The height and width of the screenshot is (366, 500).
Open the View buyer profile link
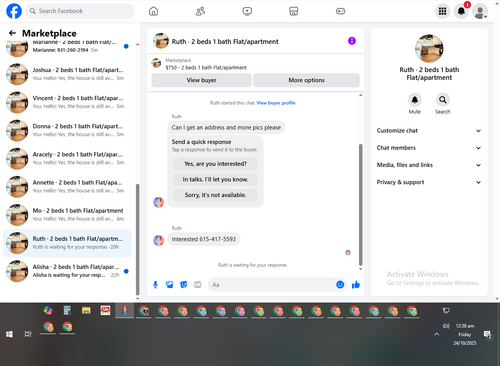(x=276, y=103)
